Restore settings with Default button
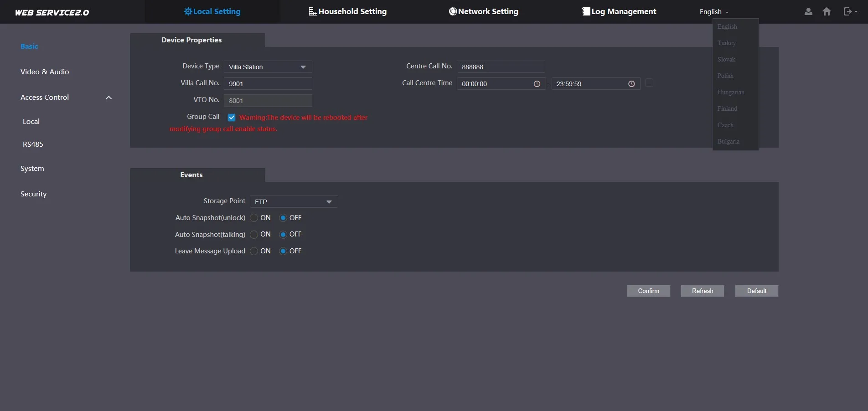 tap(757, 291)
